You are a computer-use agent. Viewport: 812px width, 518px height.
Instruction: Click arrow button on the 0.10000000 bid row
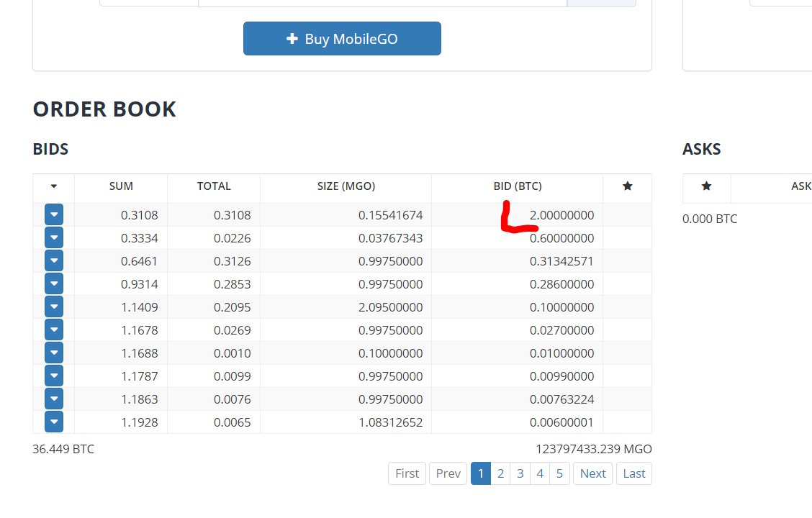[54, 306]
